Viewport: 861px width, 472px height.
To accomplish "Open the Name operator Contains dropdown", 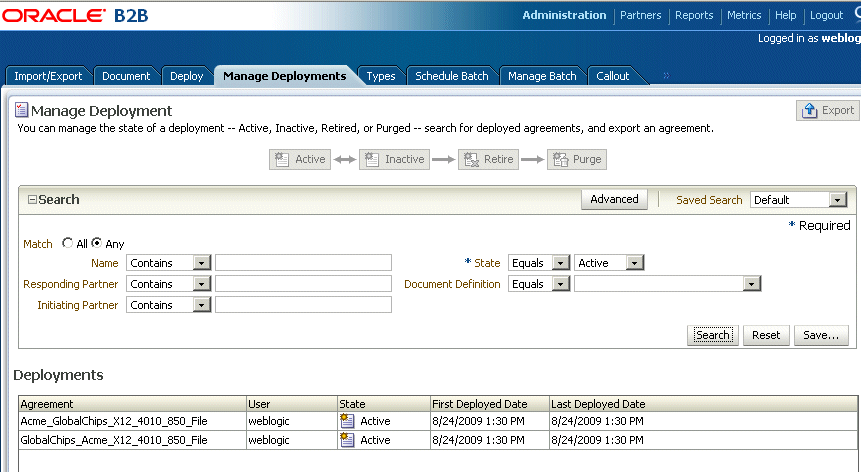I will [x=169, y=263].
